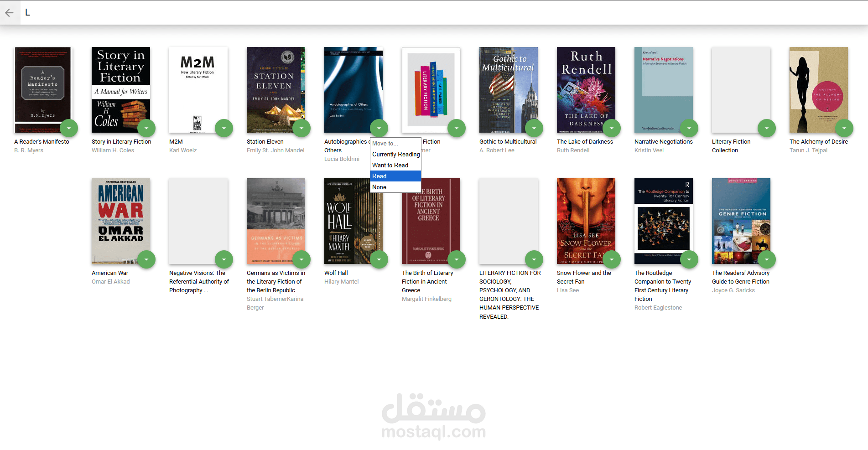Expand dropdown for Birth of Literary Fiction book
Screen dimensions: 868x450
(457, 259)
